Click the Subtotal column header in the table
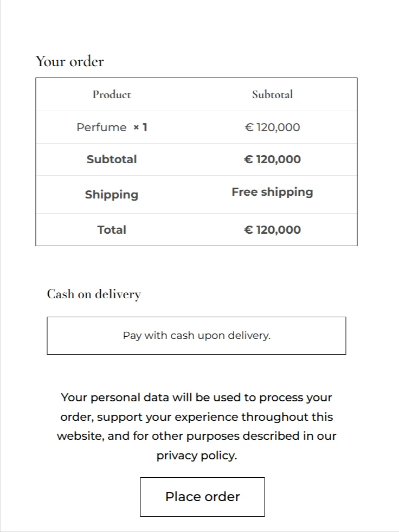 click(x=272, y=94)
